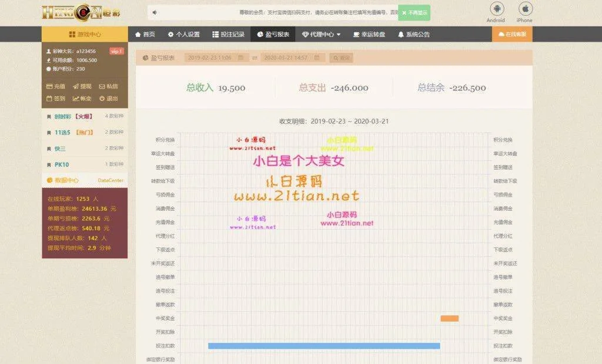602x364 pixels.
Task: Open 提现 withdrawal in the sidebar
Action: [82, 86]
